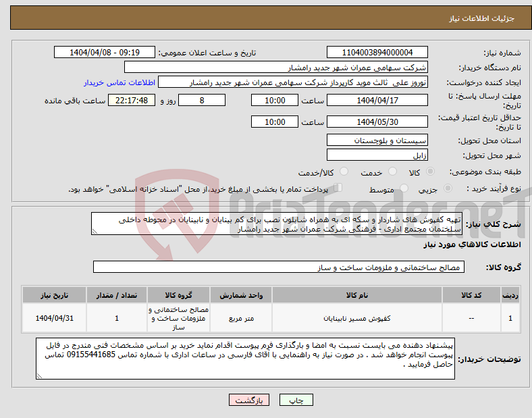Click the remaining time field 22:17:48
532x418 pixels.
pos(132,100)
